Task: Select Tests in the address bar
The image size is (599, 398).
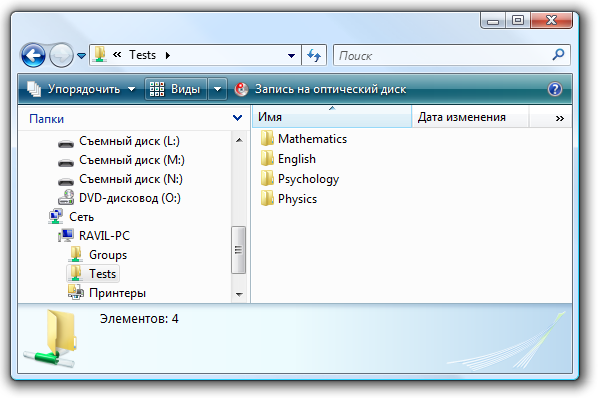Action: pyautogui.click(x=142, y=55)
